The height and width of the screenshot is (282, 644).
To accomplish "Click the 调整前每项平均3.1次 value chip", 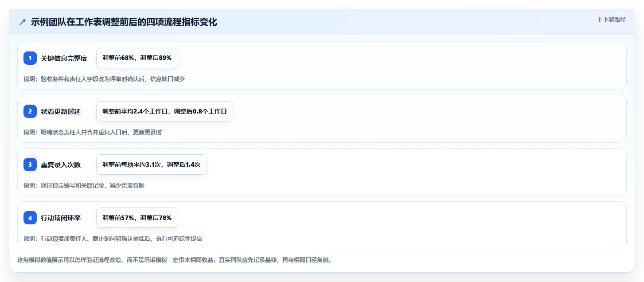I will [152, 164].
